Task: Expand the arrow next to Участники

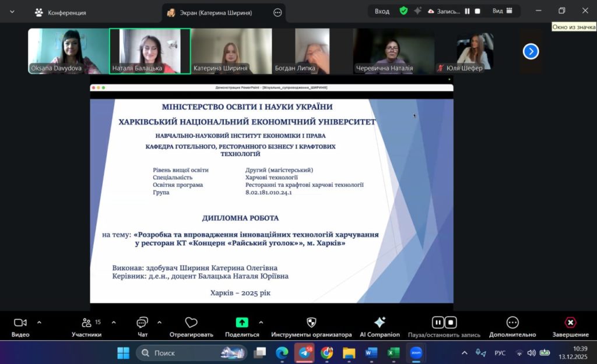Action: [x=113, y=322]
